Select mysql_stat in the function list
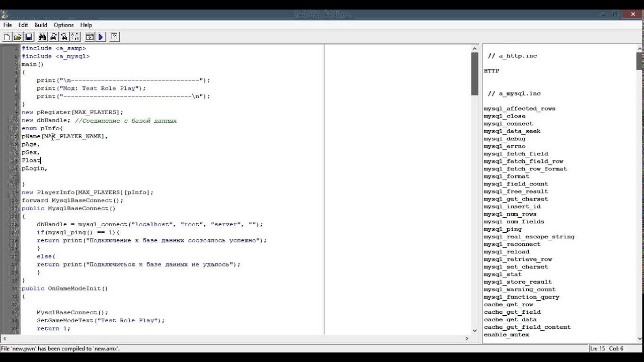 [503, 275]
